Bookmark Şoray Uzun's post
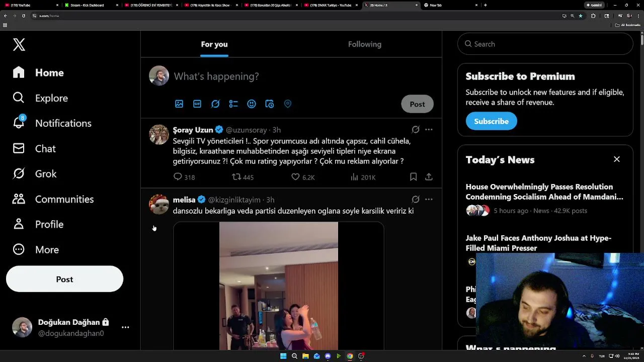 [x=413, y=177]
